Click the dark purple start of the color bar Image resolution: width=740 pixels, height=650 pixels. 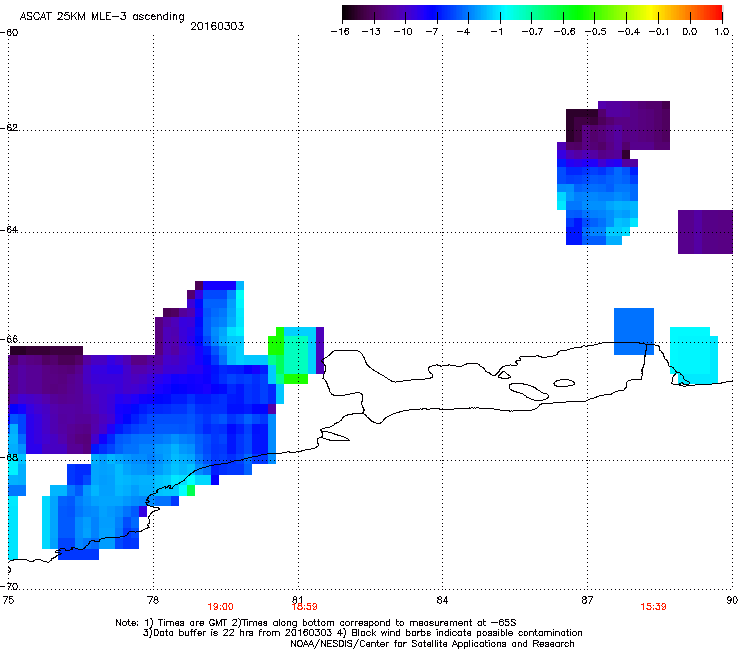click(349, 13)
